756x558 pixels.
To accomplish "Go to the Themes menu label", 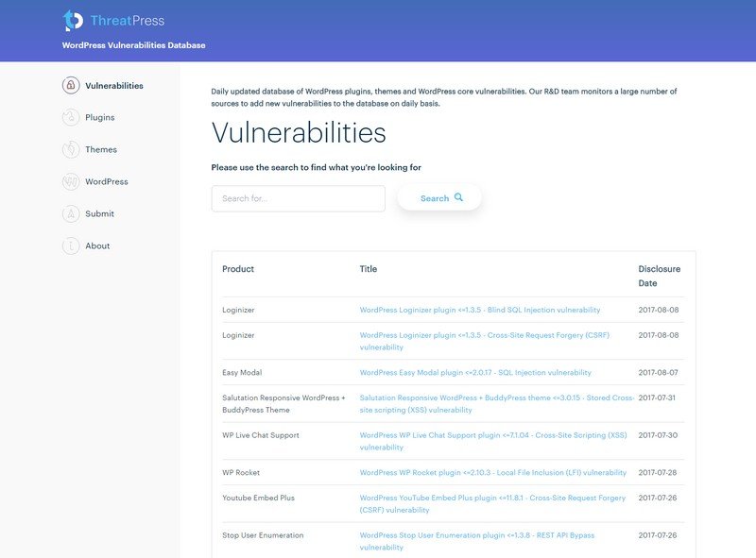I will click(x=101, y=149).
